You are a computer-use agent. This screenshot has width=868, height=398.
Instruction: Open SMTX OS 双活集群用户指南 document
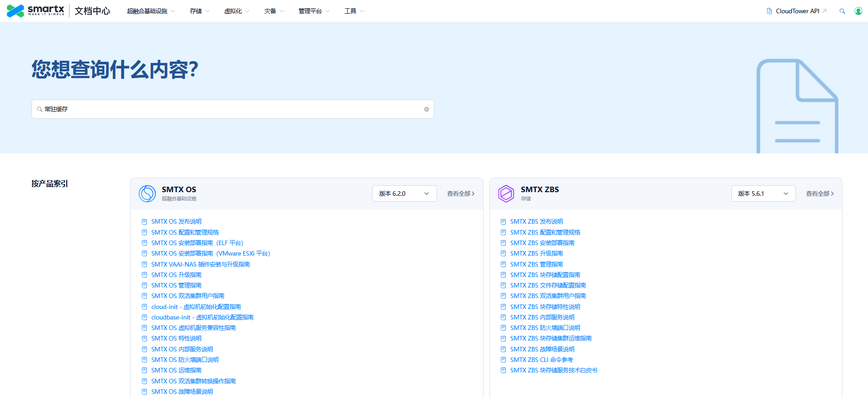(x=188, y=296)
